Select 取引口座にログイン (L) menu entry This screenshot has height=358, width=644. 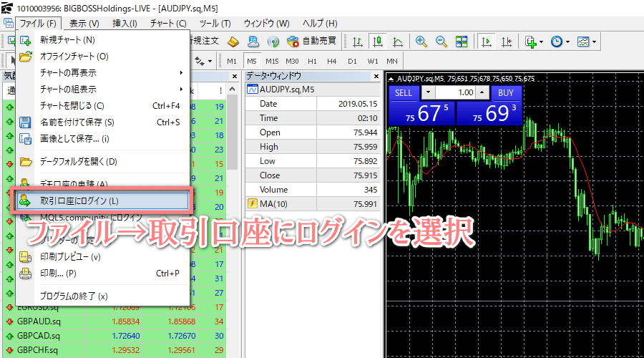click(102, 200)
